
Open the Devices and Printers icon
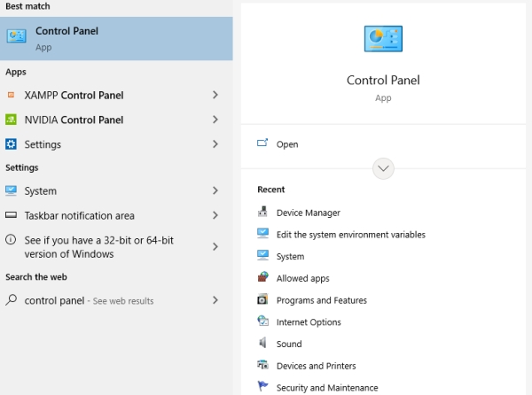(x=262, y=365)
